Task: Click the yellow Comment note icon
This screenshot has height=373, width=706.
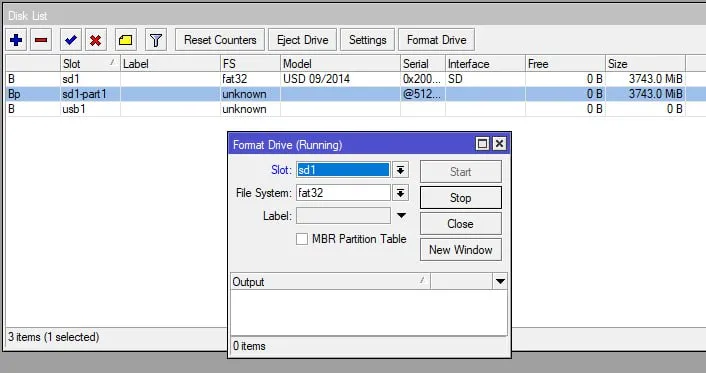Action: point(126,40)
